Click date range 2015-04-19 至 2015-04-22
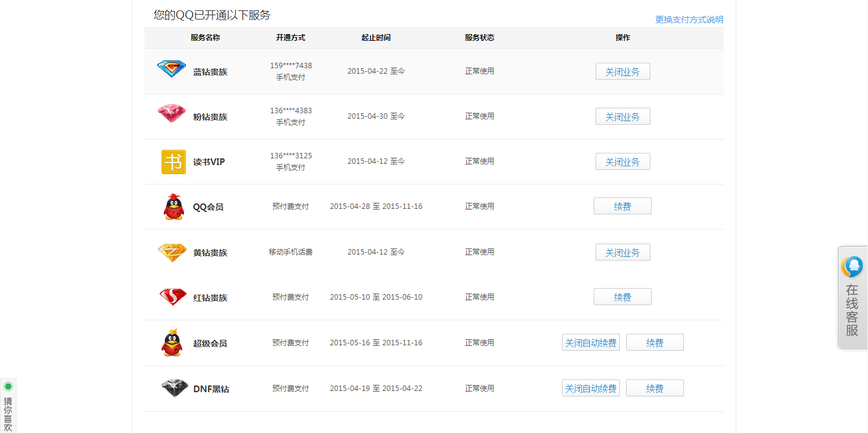The width and height of the screenshot is (868, 433). (x=376, y=389)
